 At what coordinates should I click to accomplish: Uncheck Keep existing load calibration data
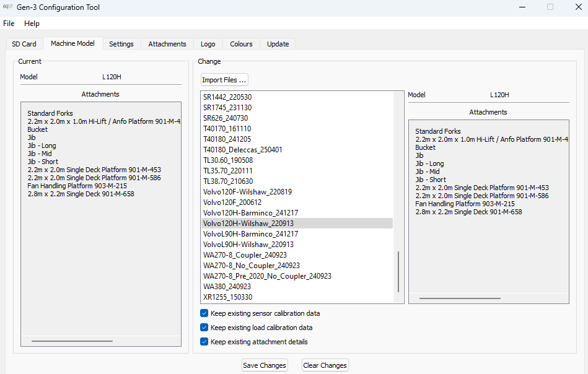[204, 328]
